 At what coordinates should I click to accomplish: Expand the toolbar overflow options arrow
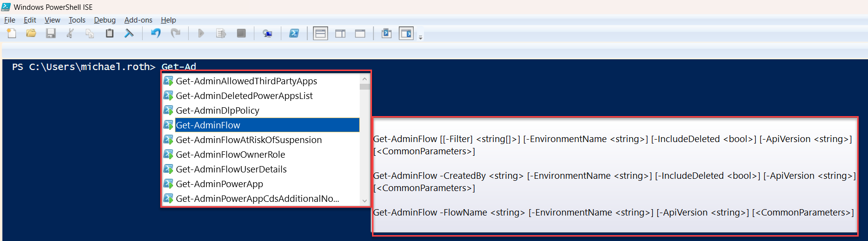421,37
